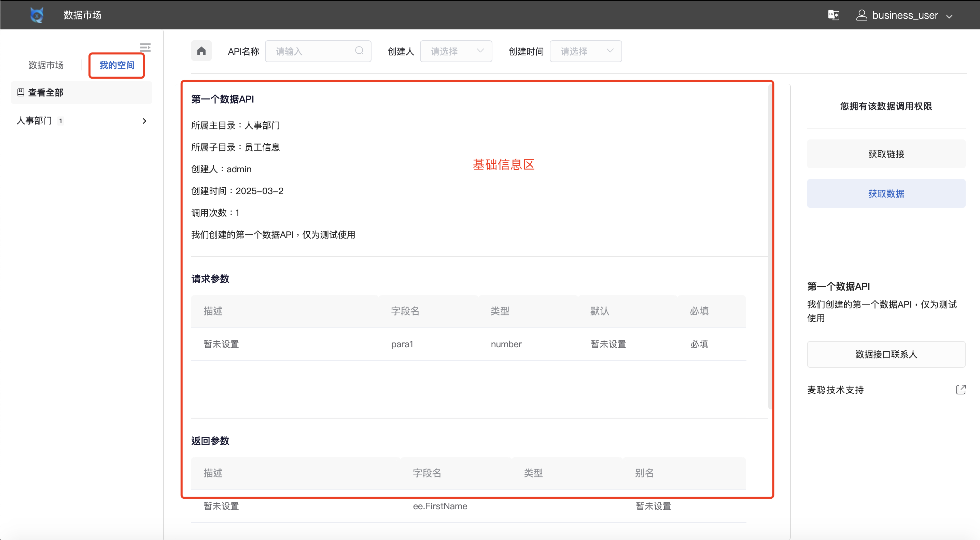The height and width of the screenshot is (540, 980).
Task: Switch language with the translate icon
Action: click(x=834, y=15)
